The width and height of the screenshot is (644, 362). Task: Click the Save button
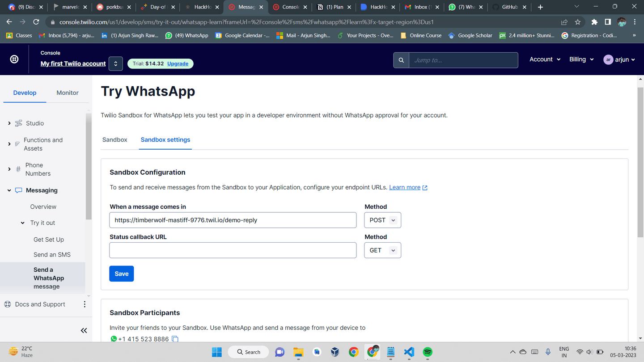click(122, 274)
